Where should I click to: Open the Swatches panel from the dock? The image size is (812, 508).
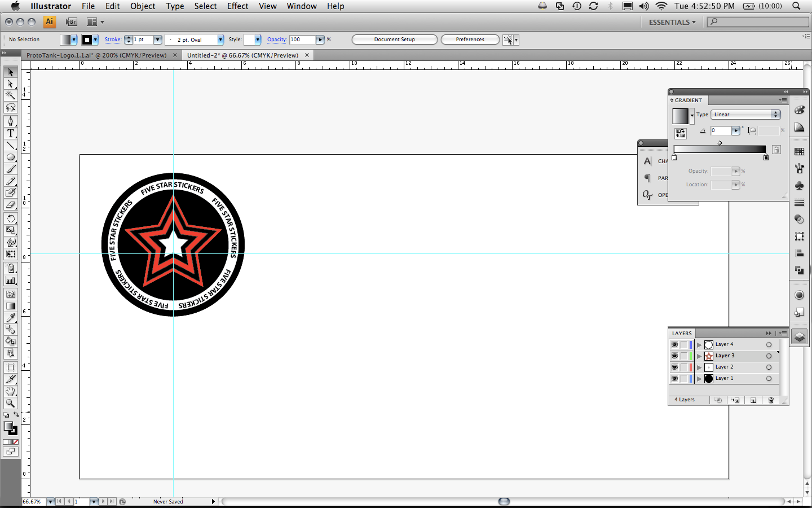pos(799,151)
